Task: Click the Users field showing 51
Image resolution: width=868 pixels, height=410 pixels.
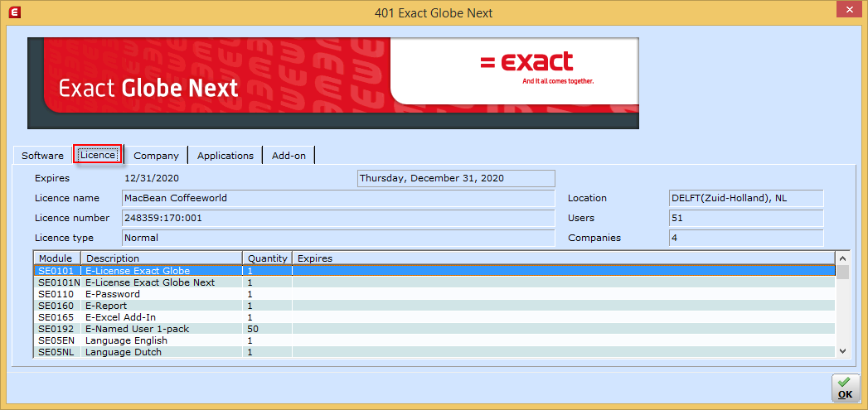Action: point(745,218)
